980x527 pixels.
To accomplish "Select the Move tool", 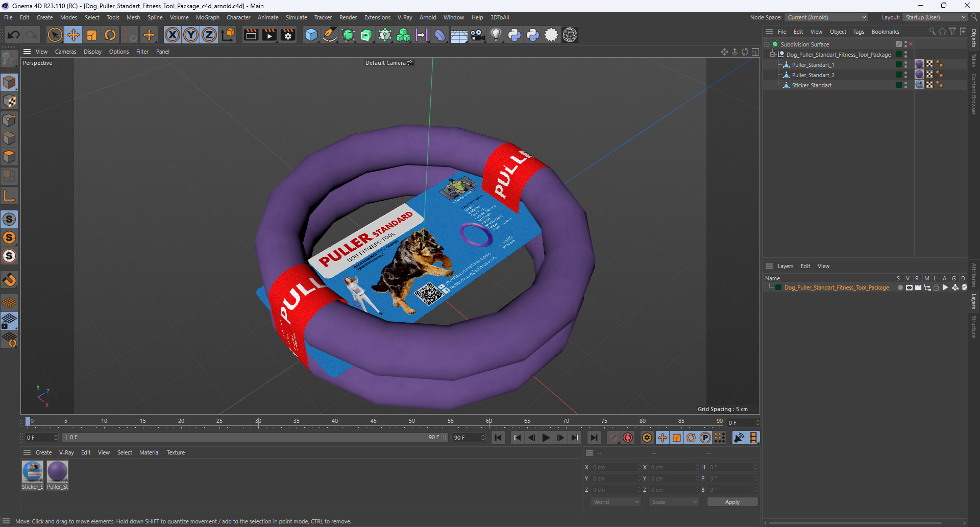I will point(73,35).
